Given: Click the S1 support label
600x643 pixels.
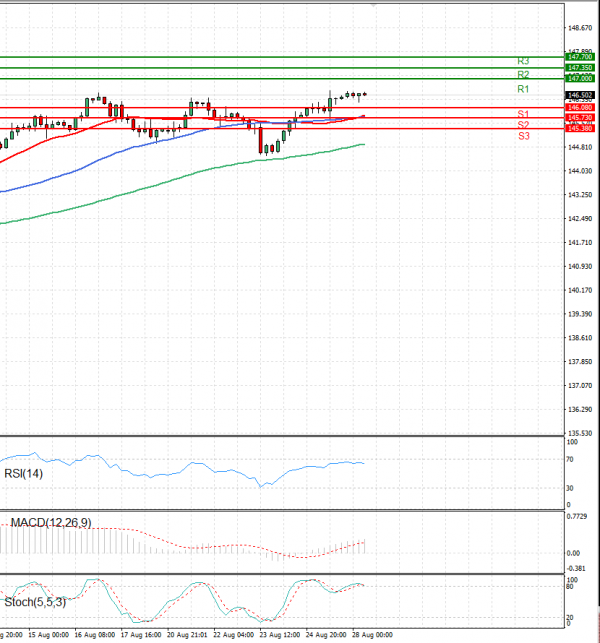Looking at the screenshot, I should [x=523, y=114].
